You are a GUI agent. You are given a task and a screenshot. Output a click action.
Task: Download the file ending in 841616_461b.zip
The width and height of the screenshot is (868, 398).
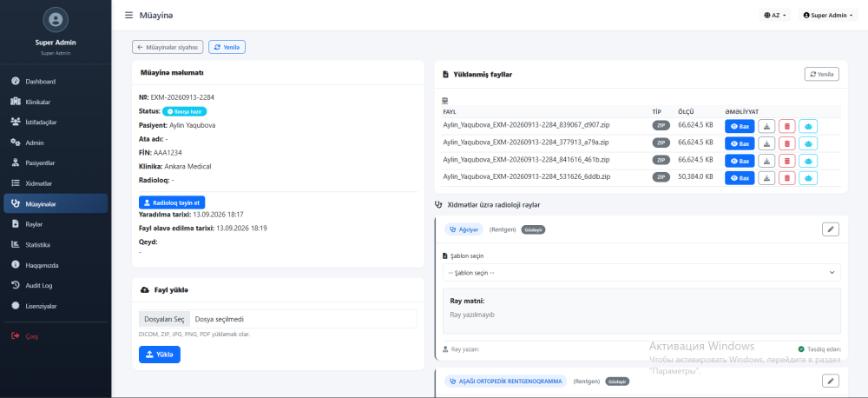tap(766, 161)
